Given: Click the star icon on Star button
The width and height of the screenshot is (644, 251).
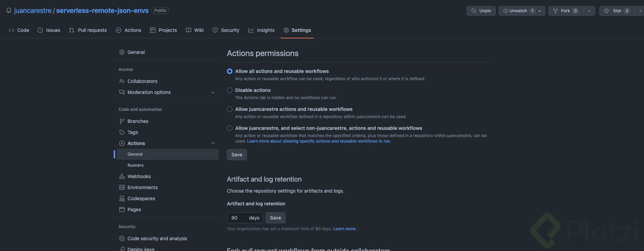Looking at the screenshot, I should (607, 11).
